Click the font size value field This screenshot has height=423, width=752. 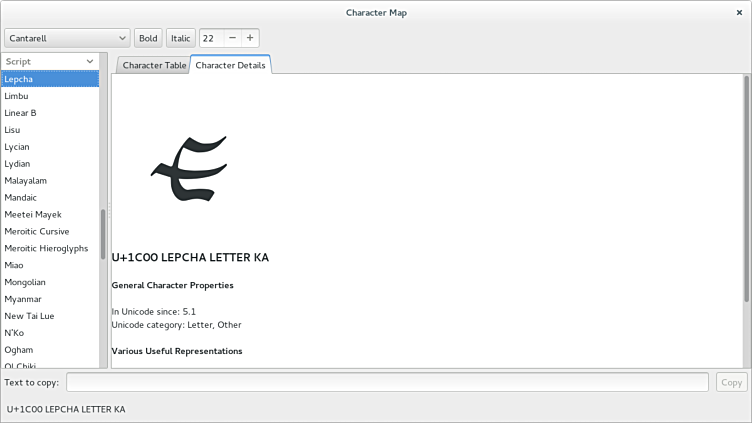tap(211, 38)
